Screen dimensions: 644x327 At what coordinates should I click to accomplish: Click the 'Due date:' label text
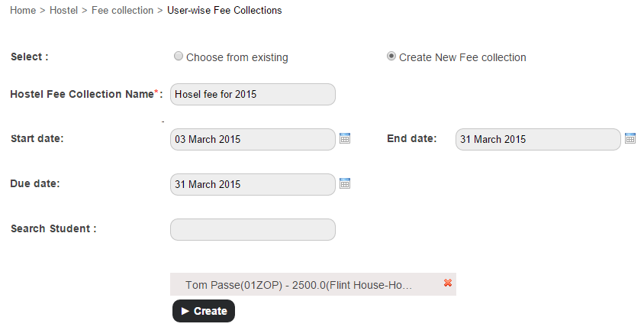coord(35,183)
